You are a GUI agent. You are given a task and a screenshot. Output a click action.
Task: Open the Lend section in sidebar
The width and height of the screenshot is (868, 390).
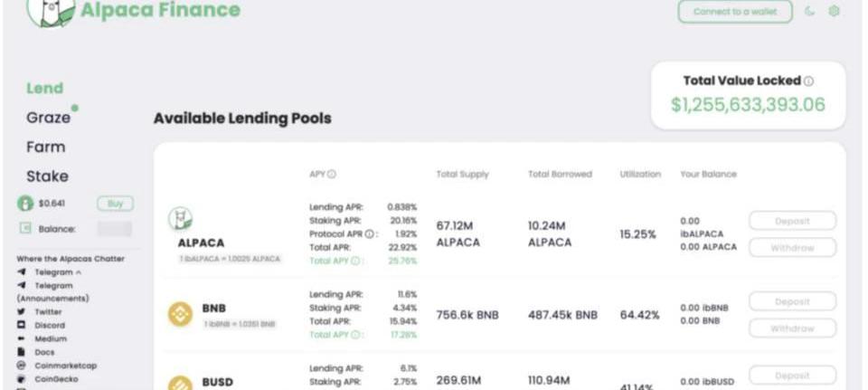(x=45, y=88)
